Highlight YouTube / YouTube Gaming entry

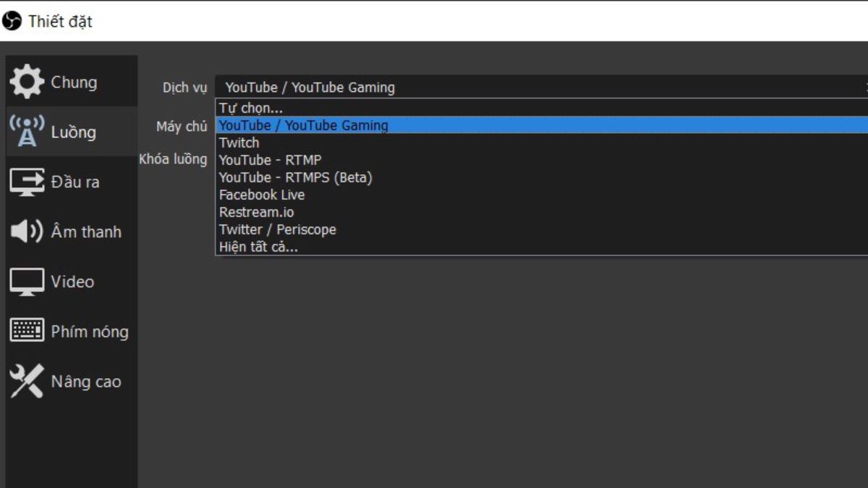coord(305,124)
